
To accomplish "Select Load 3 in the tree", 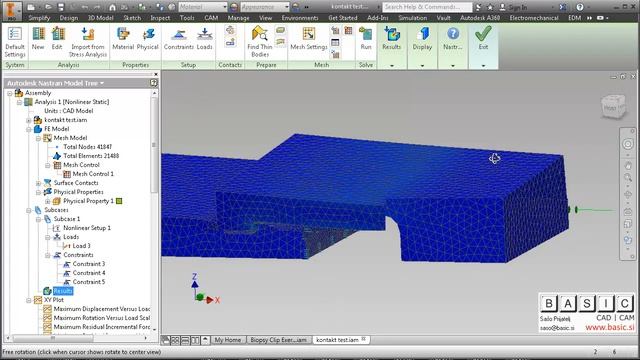I will (81, 246).
